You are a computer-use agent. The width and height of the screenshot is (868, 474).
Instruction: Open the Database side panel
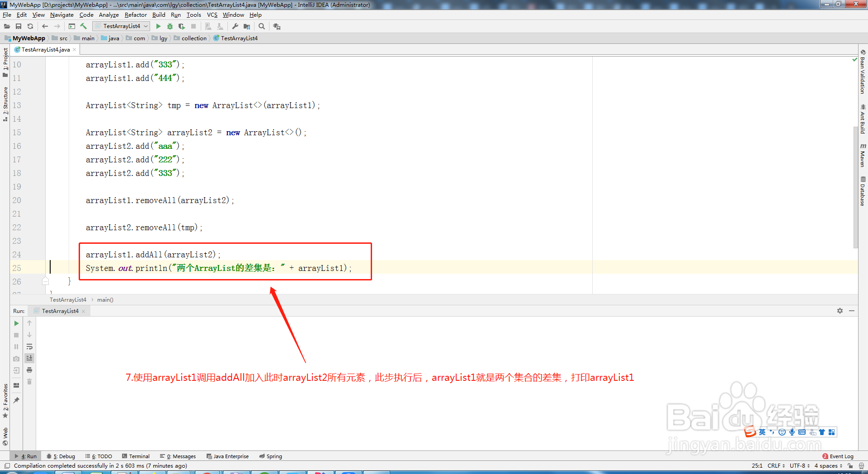pyautogui.click(x=863, y=191)
